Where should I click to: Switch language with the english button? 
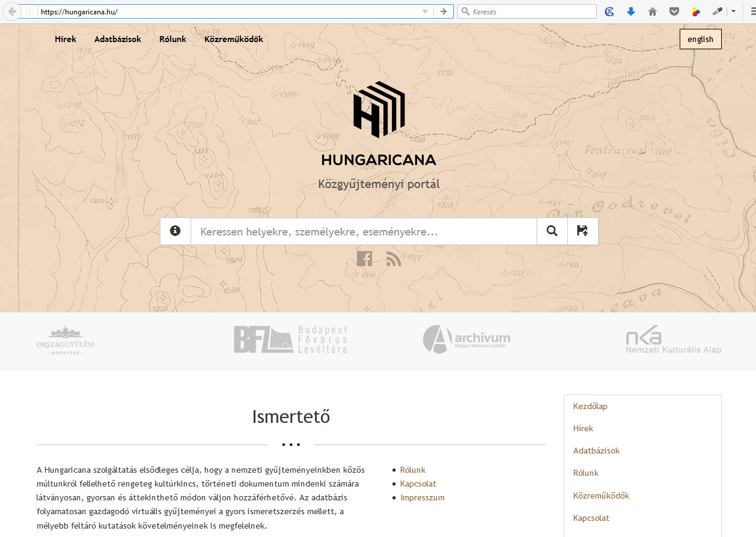pyautogui.click(x=700, y=39)
